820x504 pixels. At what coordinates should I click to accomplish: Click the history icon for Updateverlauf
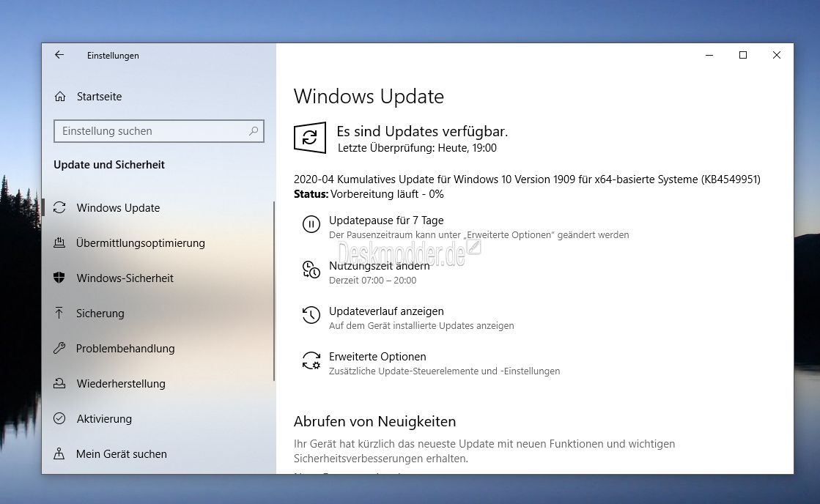[311, 315]
